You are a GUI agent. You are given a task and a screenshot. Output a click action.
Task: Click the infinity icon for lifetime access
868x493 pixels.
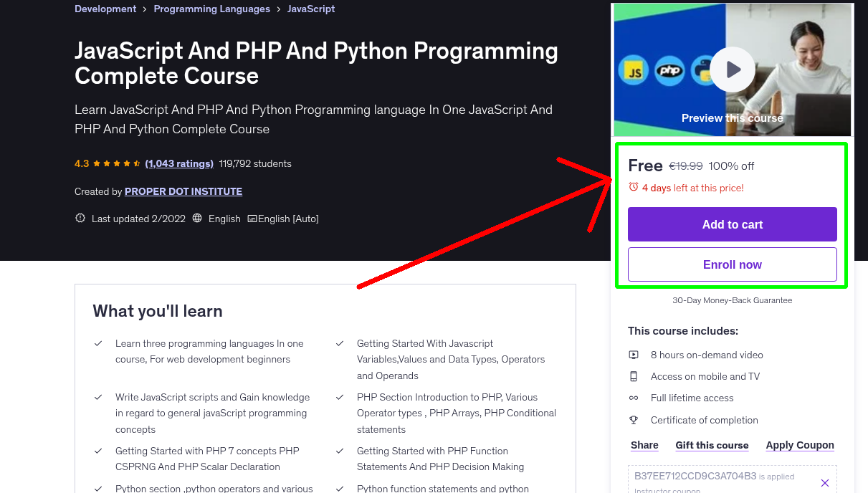(634, 398)
